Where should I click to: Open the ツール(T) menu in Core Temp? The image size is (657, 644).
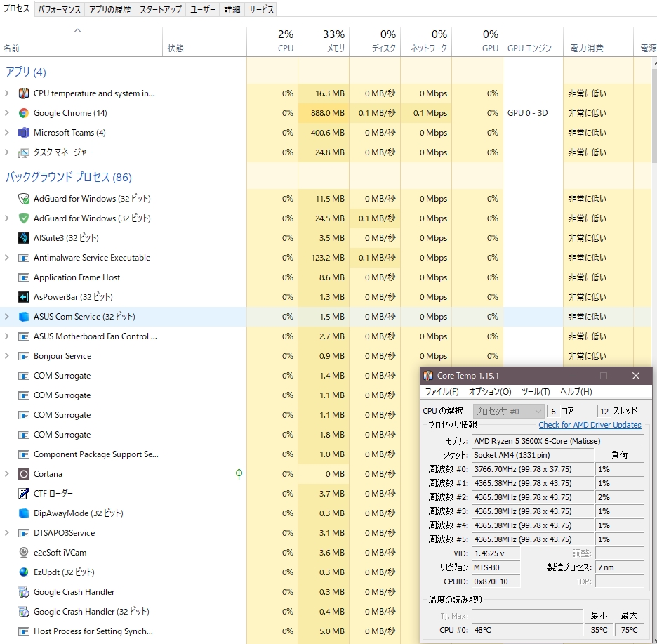tap(536, 392)
